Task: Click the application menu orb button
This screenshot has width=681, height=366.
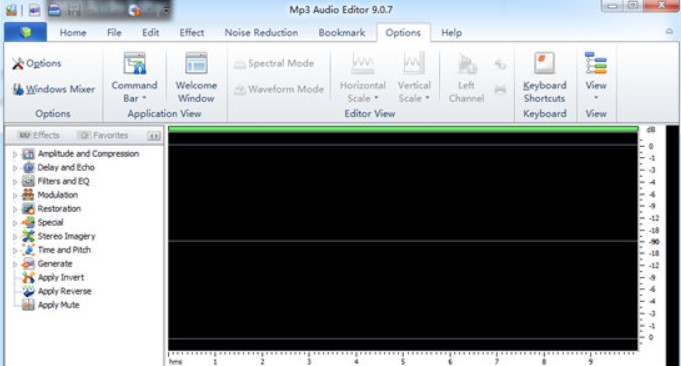Action: [x=26, y=33]
